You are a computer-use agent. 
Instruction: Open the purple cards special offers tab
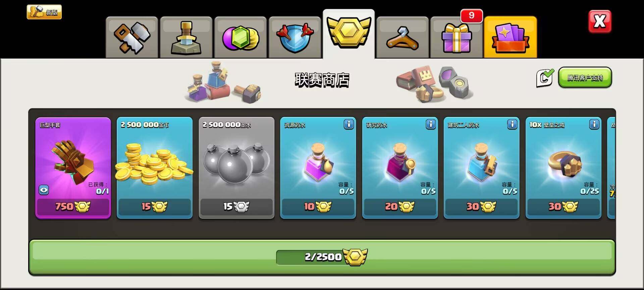(x=510, y=37)
